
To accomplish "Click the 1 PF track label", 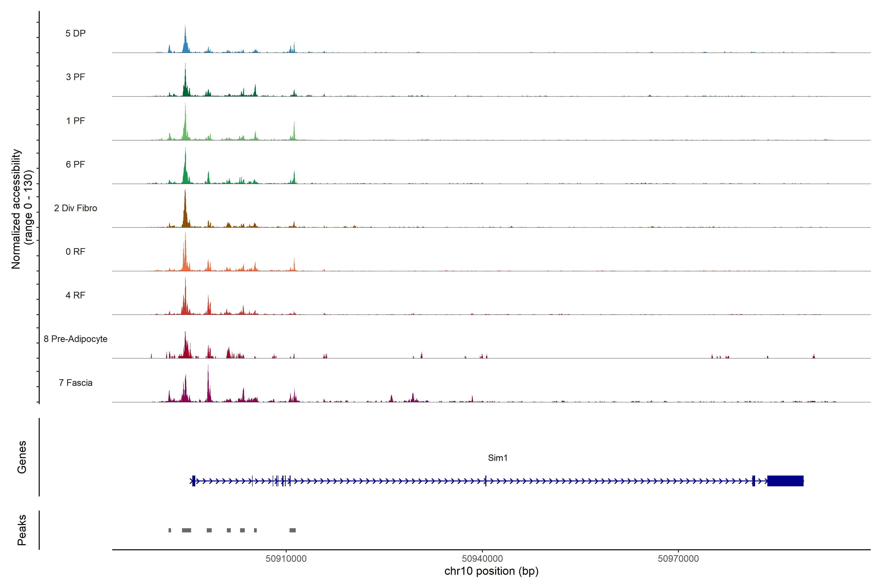I will point(75,121).
